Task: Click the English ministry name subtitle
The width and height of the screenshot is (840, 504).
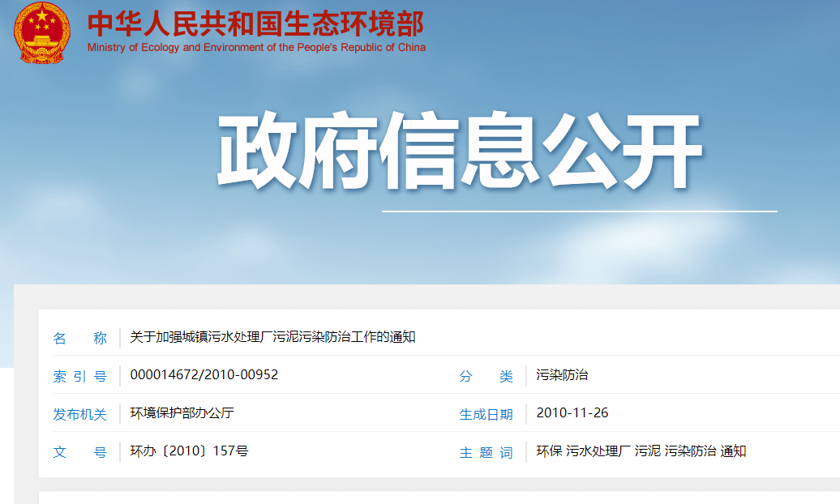Action: [256, 48]
